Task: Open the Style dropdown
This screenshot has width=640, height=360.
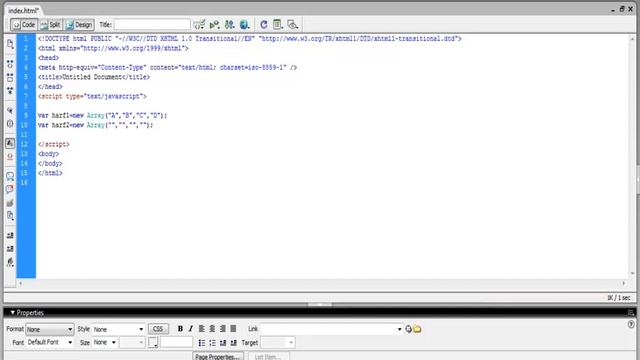Action: [118, 329]
